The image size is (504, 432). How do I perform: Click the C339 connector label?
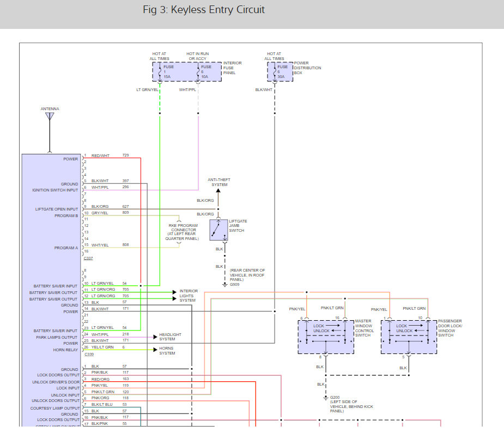point(89,354)
